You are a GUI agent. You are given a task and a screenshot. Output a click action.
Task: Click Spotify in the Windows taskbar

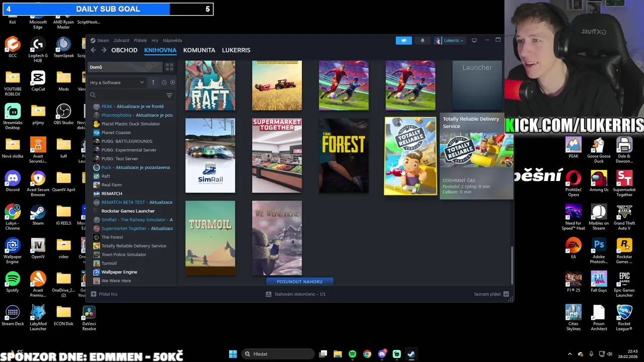pos(352,354)
